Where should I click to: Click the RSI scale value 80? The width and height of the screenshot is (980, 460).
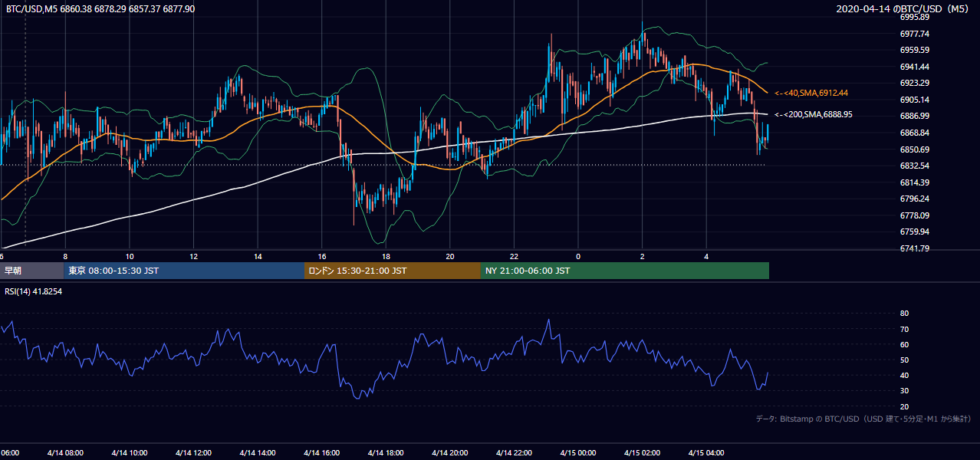tap(904, 314)
